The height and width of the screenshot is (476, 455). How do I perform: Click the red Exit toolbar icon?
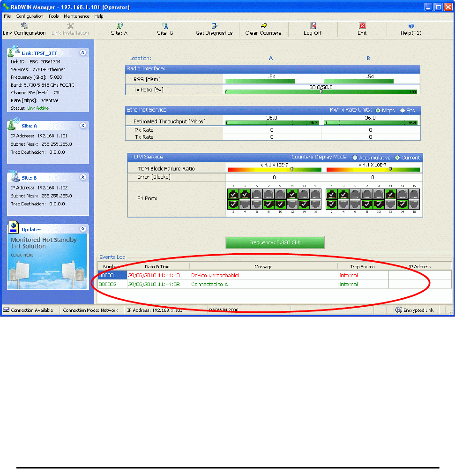pyautogui.click(x=362, y=26)
